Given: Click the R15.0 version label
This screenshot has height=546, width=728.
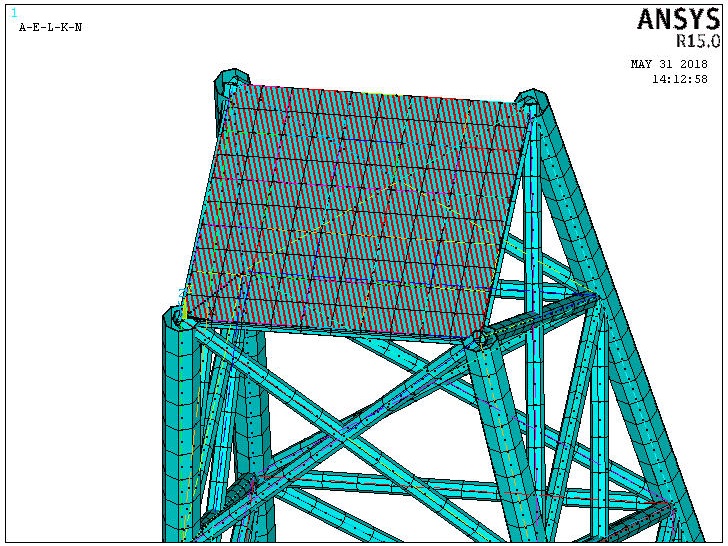Looking at the screenshot, I should 698,41.
